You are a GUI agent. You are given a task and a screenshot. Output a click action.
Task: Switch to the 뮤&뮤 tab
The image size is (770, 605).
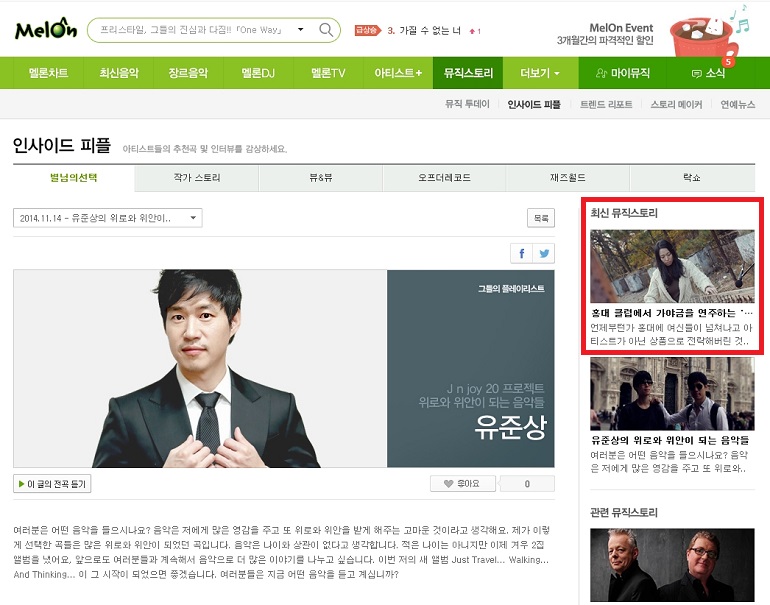click(x=320, y=178)
